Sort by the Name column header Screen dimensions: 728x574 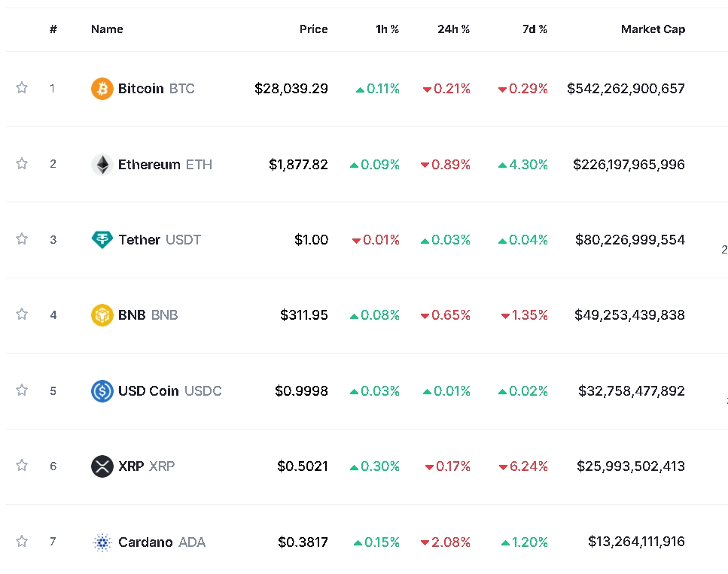[x=107, y=29]
